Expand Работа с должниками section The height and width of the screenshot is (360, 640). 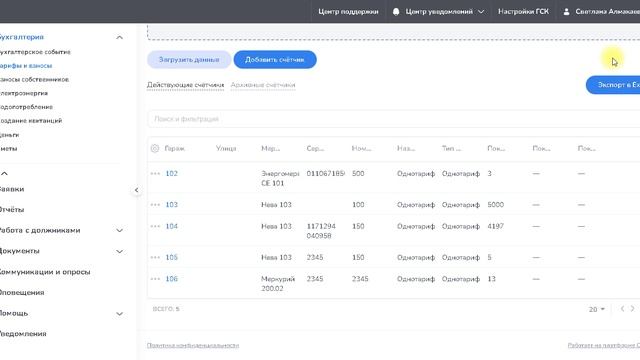click(x=119, y=231)
